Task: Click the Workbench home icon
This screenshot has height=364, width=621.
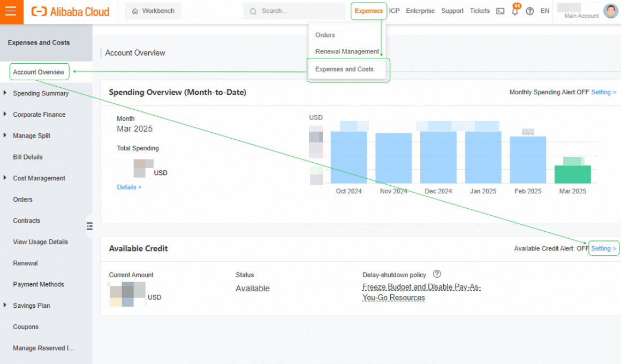Action: pyautogui.click(x=135, y=11)
